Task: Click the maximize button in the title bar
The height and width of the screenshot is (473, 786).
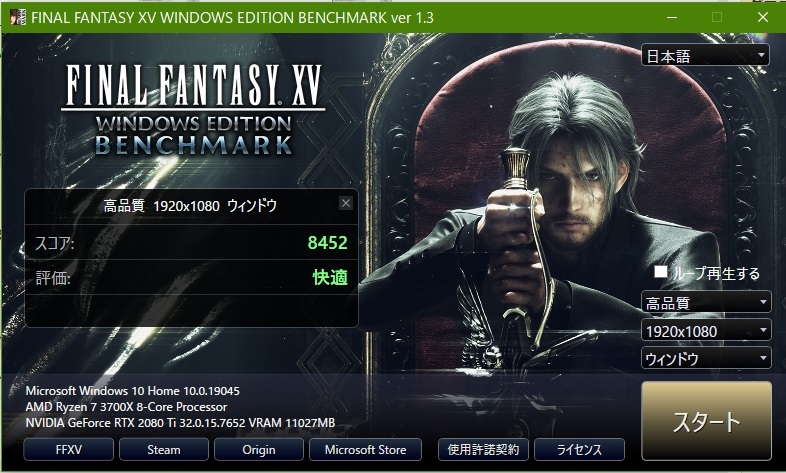Action: [717, 18]
